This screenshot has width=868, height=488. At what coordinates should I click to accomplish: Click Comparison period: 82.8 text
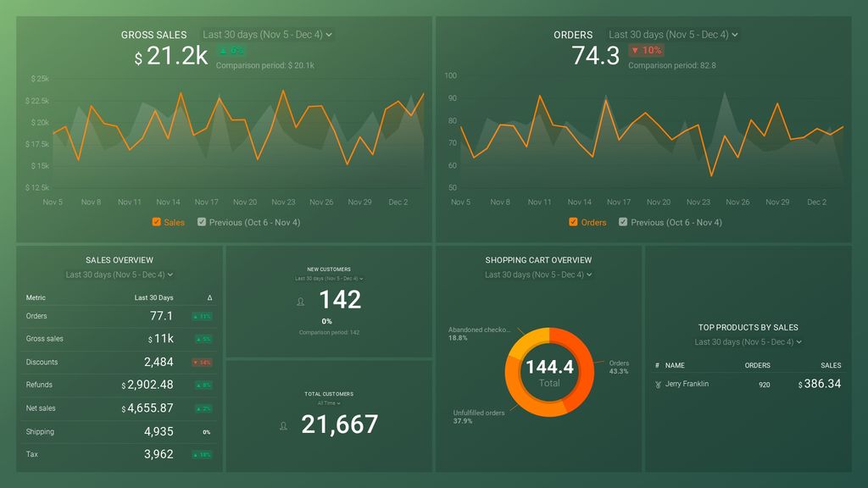click(672, 65)
